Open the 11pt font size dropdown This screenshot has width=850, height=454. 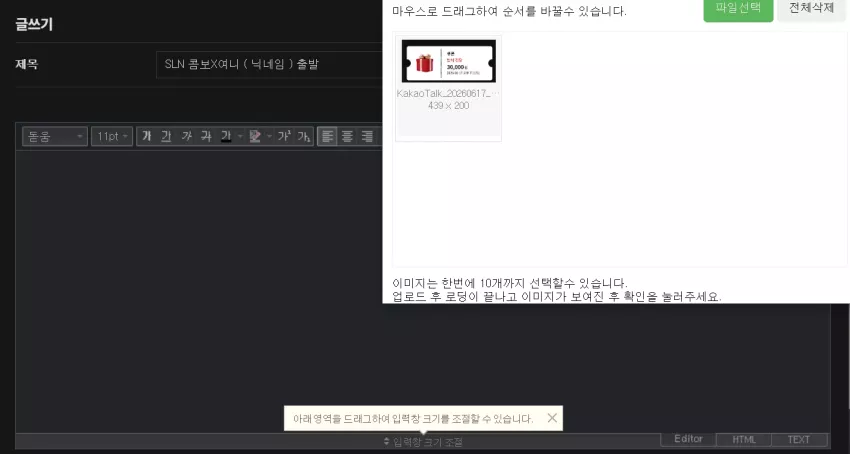112,137
